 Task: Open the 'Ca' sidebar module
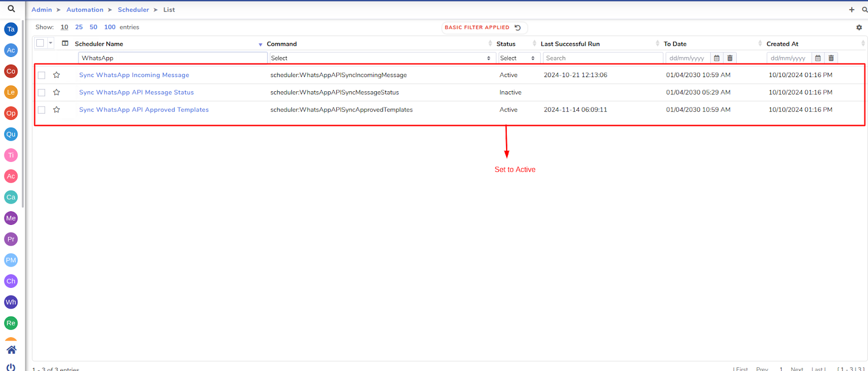pyautogui.click(x=11, y=197)
